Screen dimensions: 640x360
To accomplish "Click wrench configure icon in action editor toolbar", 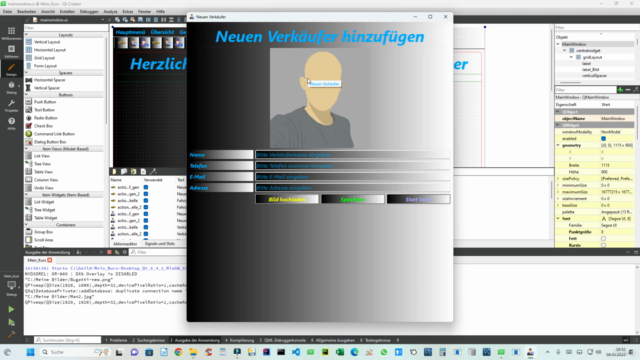I will tap(153, 171).
